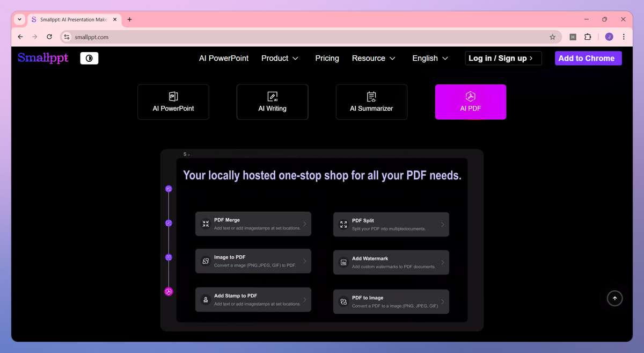The image size is (644, 353).
Task: Click the scroll-to-top arrow button
Action: (614, 298)
